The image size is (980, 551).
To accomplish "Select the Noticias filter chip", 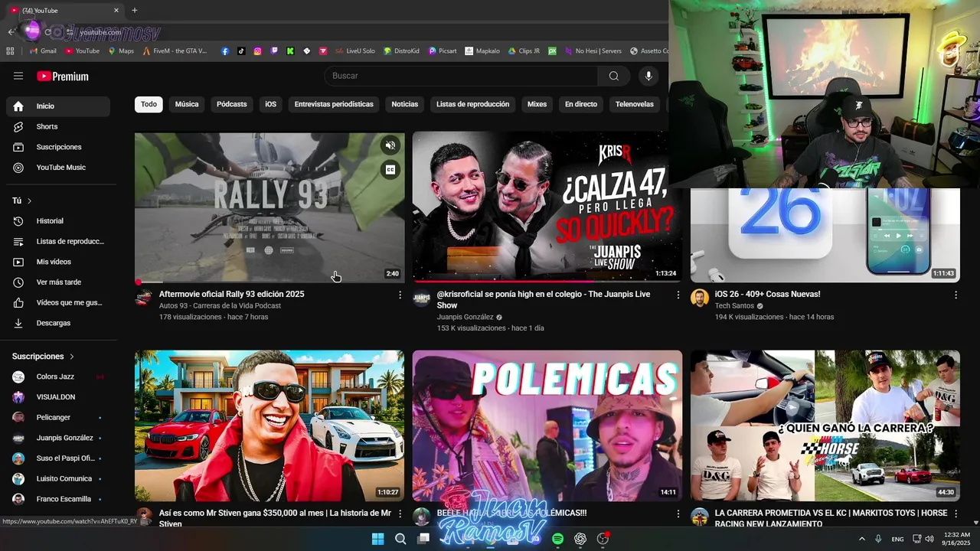I will 405,104.
